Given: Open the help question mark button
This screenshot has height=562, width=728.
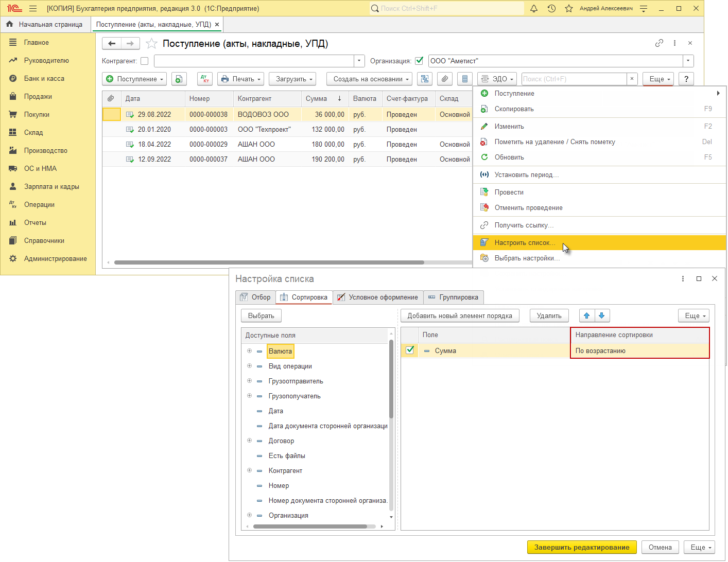Looking at the screenshot, I should click(686, 79).
